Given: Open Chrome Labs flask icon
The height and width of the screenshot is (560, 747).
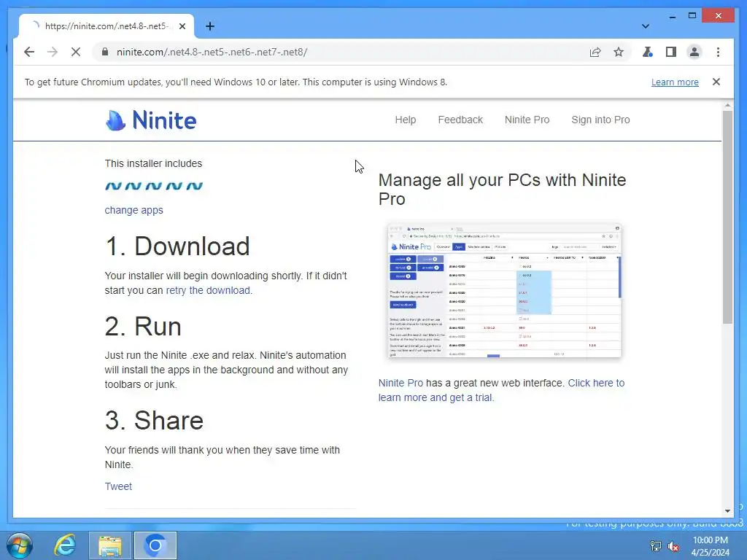Looking at the screenshot, I should [x=648, y=52].
